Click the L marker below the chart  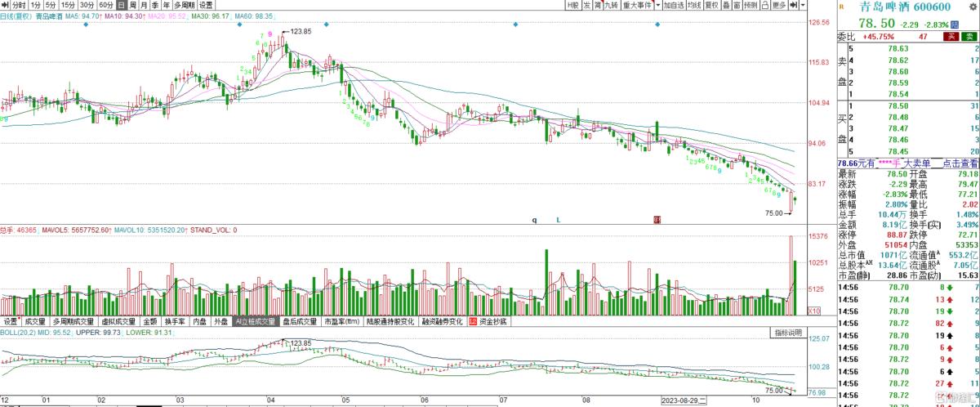point(558,220)
